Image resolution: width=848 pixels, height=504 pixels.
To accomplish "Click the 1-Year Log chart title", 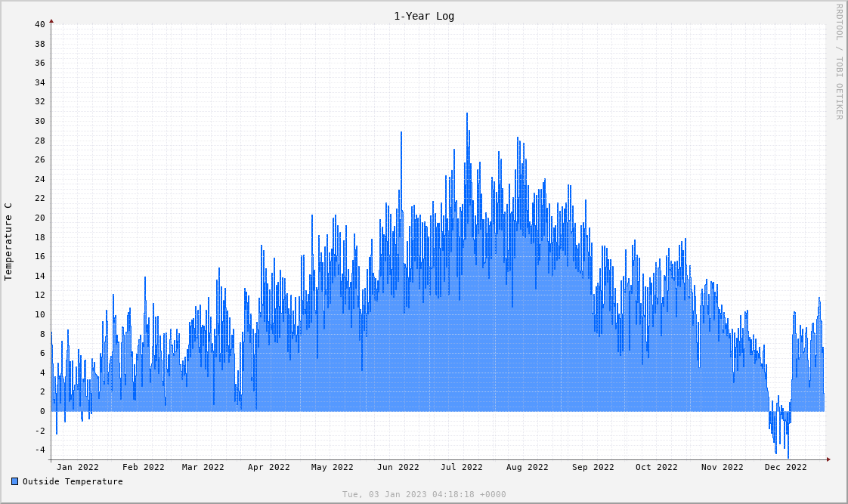I will tap(423, 16).
